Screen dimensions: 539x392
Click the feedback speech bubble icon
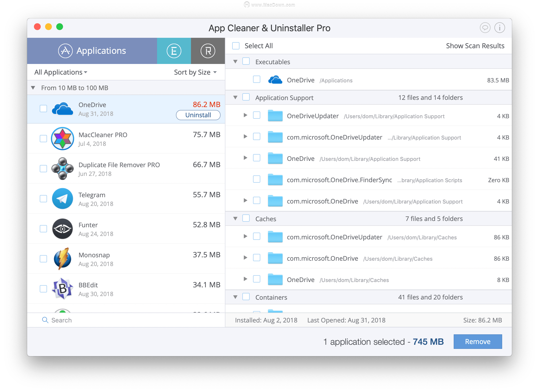(x=485, y=28)
